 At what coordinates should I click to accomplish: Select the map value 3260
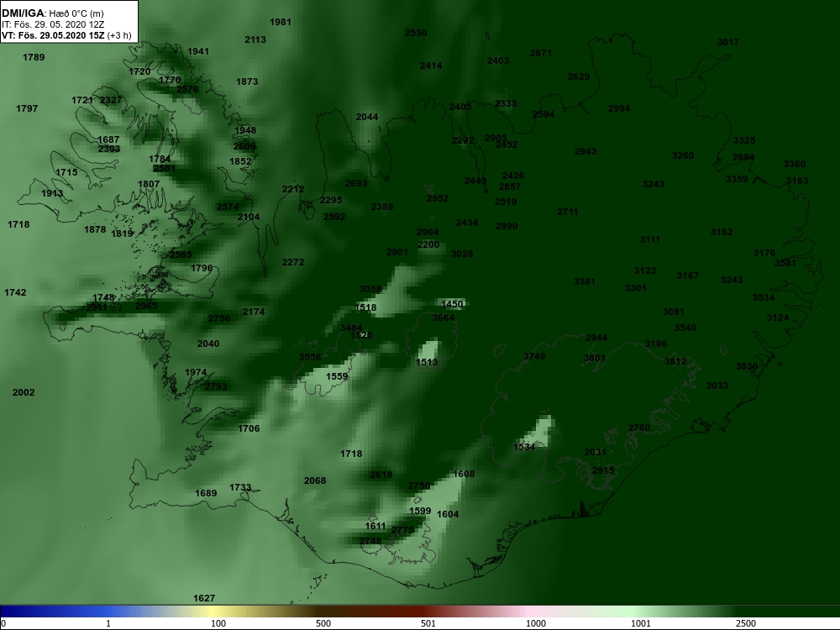click(682, 156)
